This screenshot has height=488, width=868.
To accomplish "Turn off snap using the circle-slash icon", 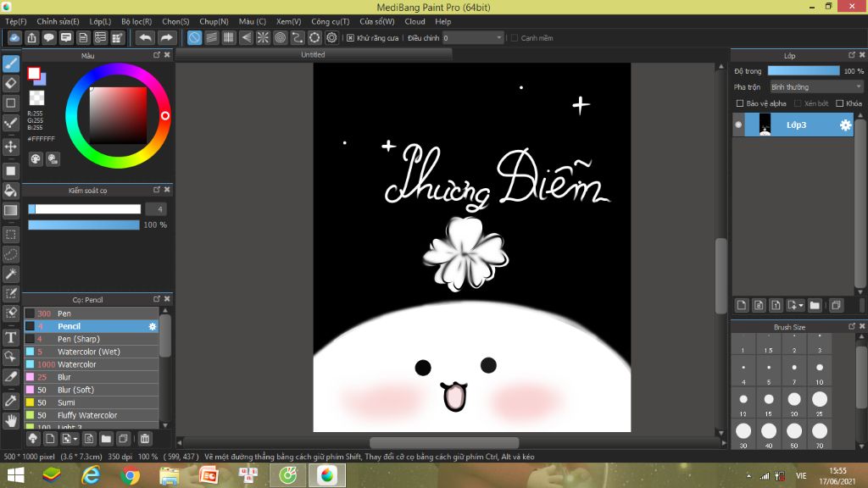I will click(194, 37).
